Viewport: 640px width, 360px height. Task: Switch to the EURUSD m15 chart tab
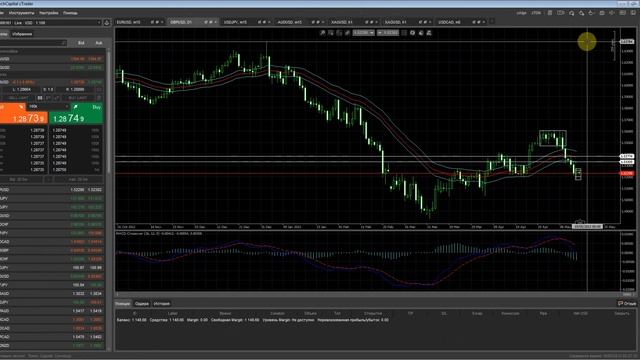pyautogui.click(x=128, y=22)
